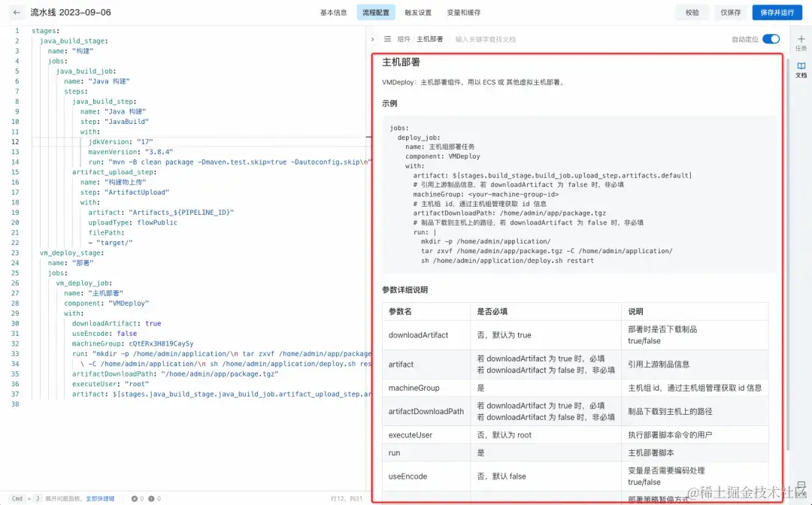Click the pipeline title 流水线 2023-09-06
The height and width of the screenshot is (505, 812).
pyautogui.click(x=71, y=13)
